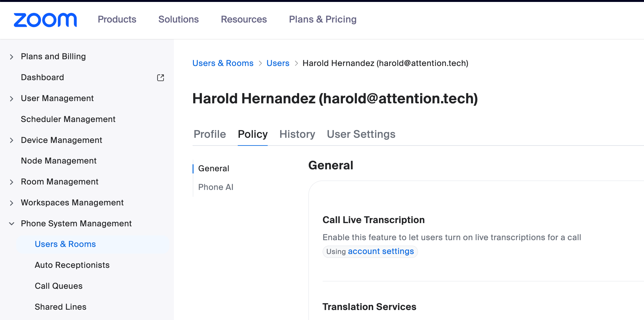Screen dimensions: 644x320
Task: Open Auto Receptionists in sidebar
Action: coord(72,265)
